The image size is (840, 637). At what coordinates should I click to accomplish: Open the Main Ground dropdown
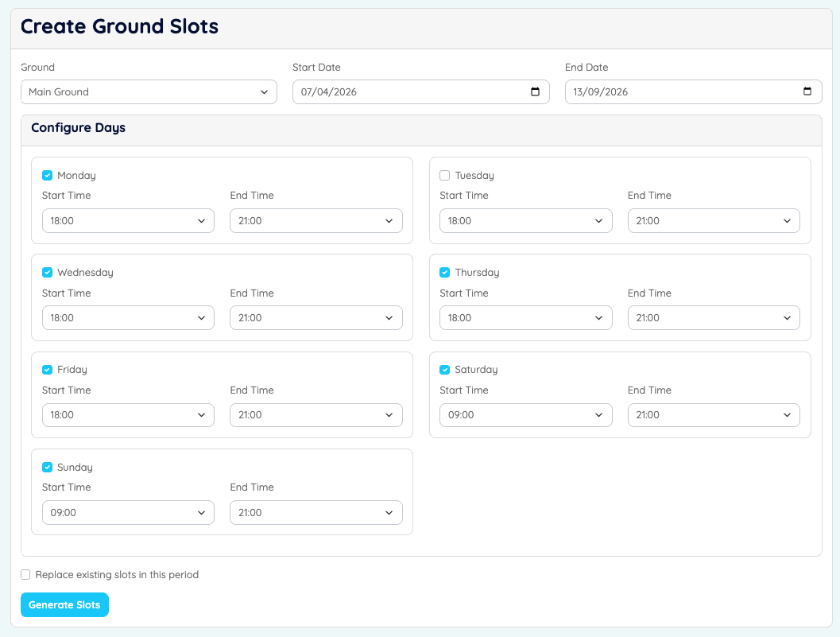148,92
